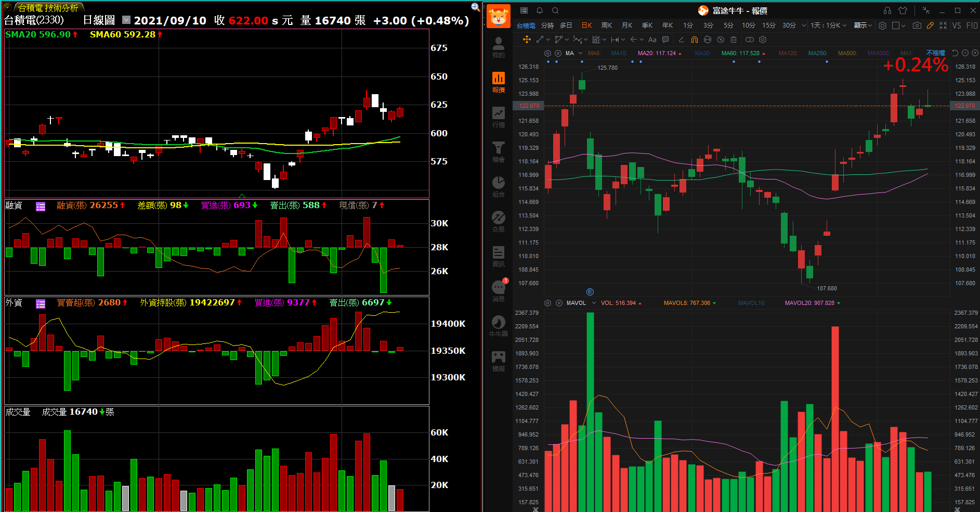Open 外資 panel purple list icon
Image resolution: width=980 pixels, height=512 pixels.
point(41,304)
